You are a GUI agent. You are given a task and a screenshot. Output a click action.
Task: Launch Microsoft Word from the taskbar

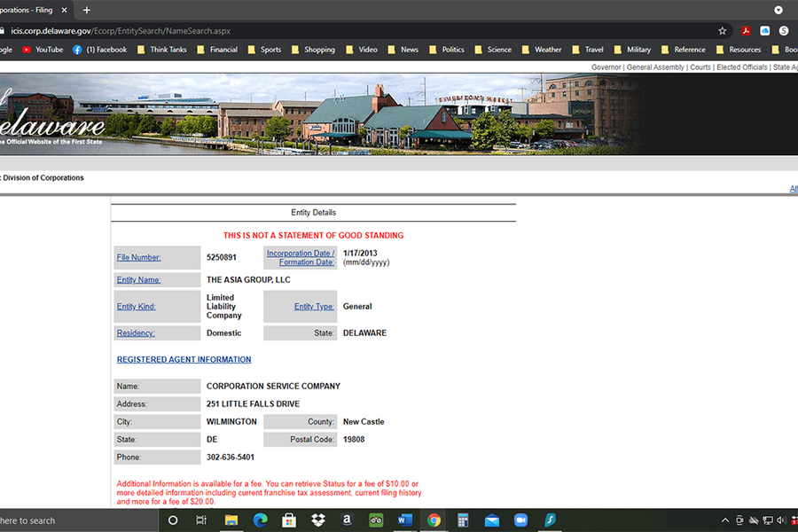coord(404,520)
